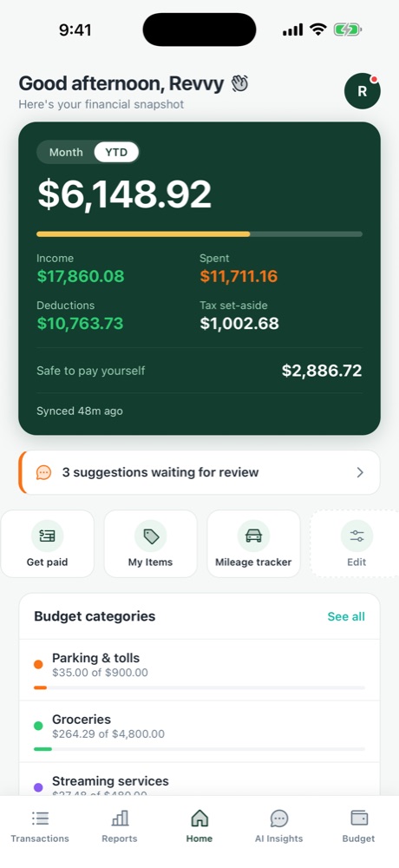
Task: Tap the 9:41 clock in status bar
Action: click(75, 30)
